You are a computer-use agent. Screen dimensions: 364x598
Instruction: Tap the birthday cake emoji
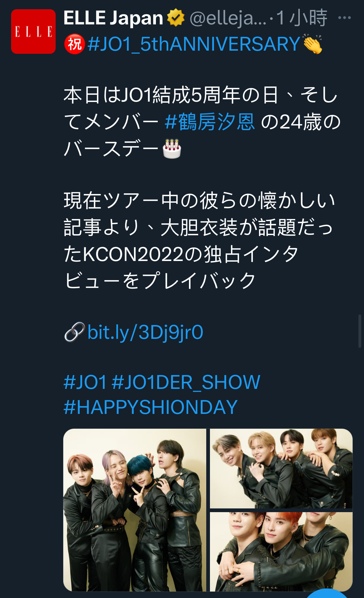(172, 149)
